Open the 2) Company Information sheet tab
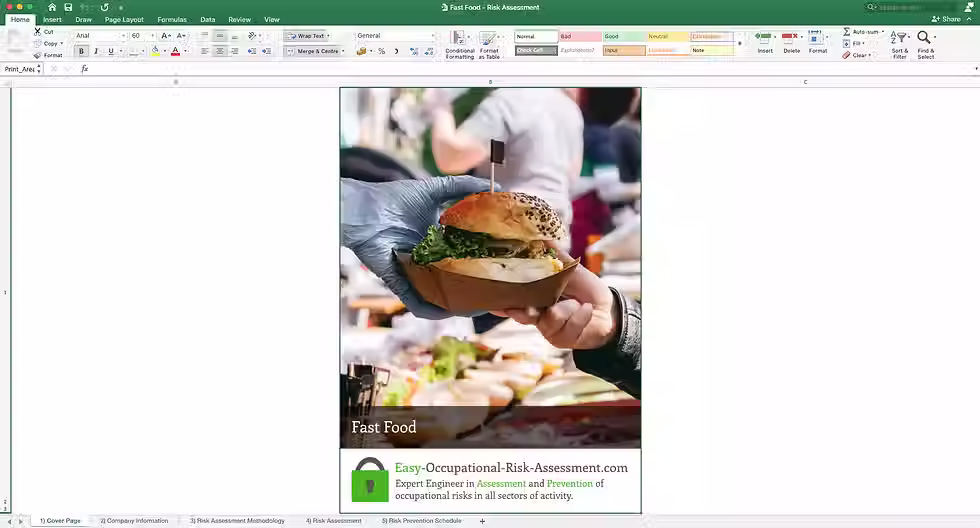980x528 pixels. click(134, 521)
